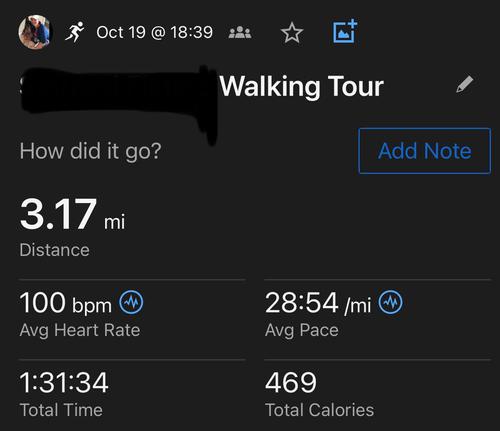The image size is (500, 431).
Task: Tap the Distance label
Action: pyautogui.click(x=54, y=250)
